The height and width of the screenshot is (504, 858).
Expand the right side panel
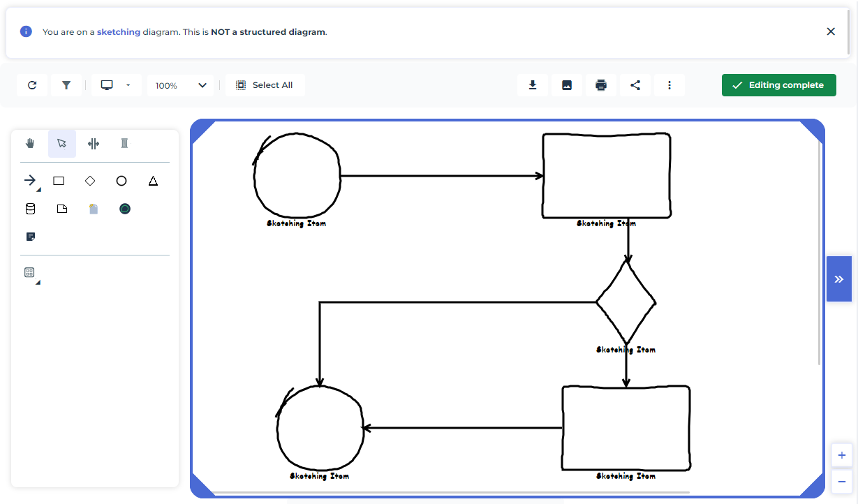pos(838,279)
